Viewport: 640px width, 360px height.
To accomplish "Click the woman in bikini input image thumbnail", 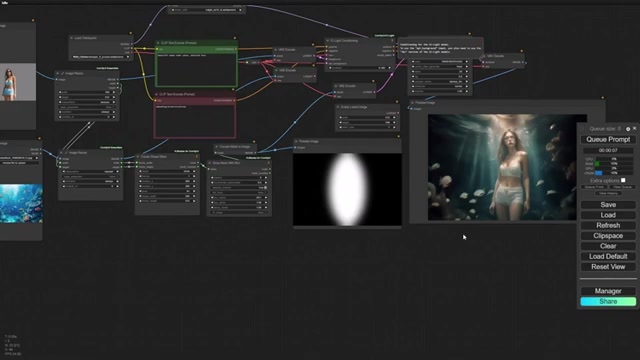I will pyautogui.click(x=18, y=82).
